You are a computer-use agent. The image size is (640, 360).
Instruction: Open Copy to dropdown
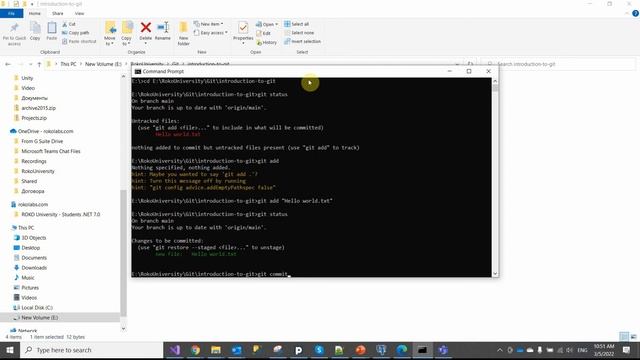tap(127, 33)
